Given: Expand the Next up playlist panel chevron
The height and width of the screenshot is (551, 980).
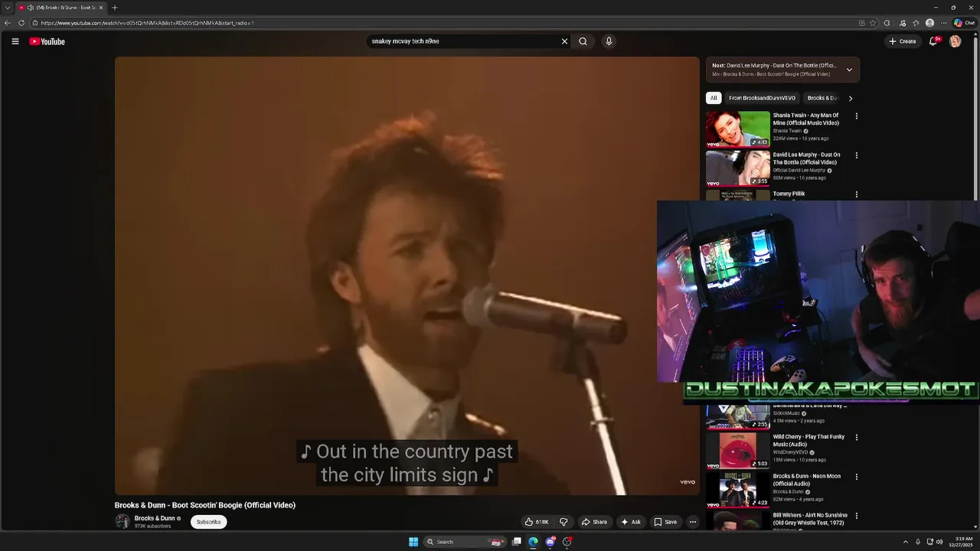Looking at the screenshot, I should (x=849, y=70).
